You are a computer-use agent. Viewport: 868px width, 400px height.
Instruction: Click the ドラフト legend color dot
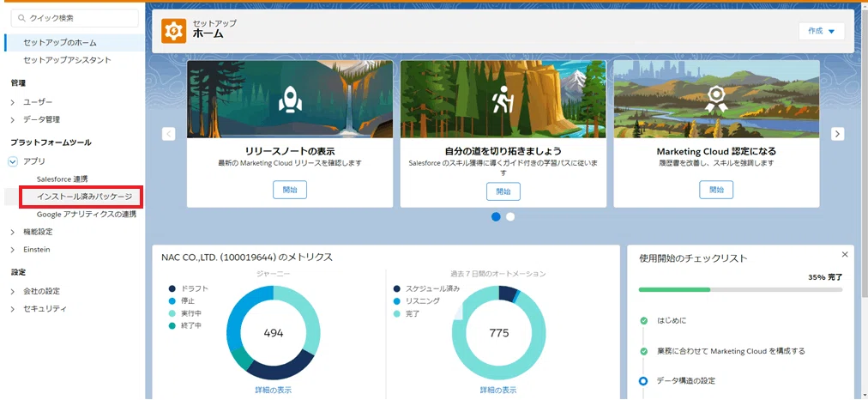click(x=172, y=288)
